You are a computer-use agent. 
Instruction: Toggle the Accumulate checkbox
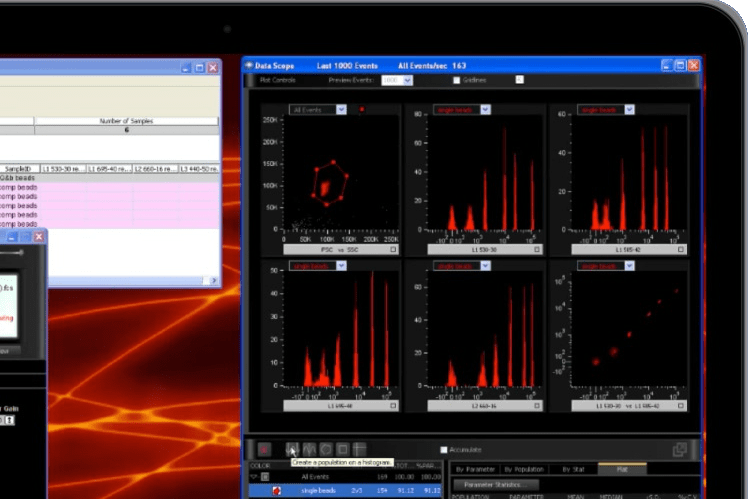444,450
